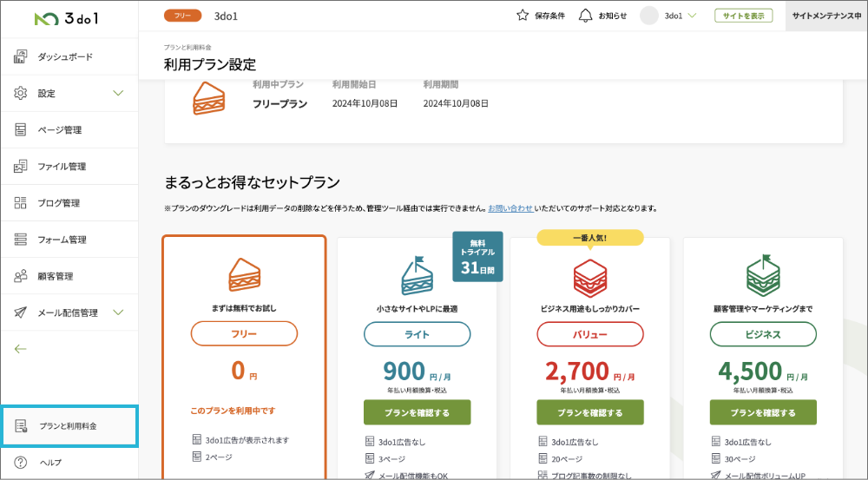This screenshot has height=480, width=868.
Task: Select the ビジネス plan pill label
Action: tap(763, 334)
